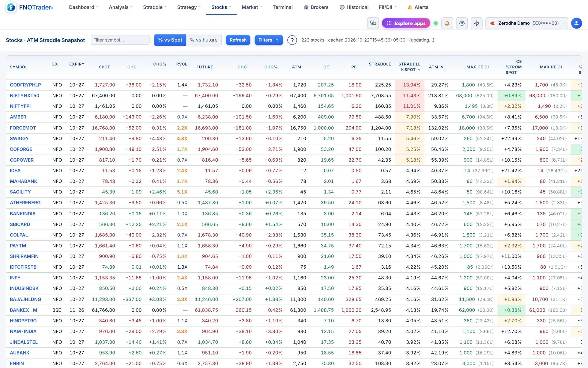Image resolution: width=588 pixels, height=368 pixels.
Task: Click the Historical clock icon
Action: click(342, 7)
